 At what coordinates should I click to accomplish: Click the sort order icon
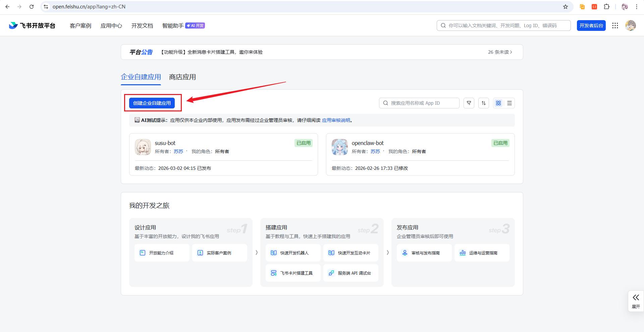tap(483, 103)
